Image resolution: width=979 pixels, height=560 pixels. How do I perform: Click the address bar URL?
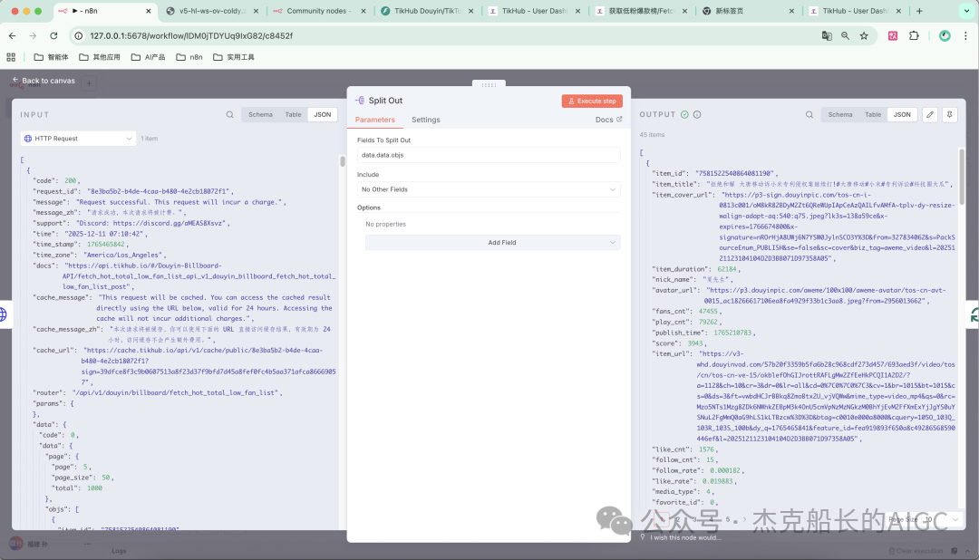point(191,36)
